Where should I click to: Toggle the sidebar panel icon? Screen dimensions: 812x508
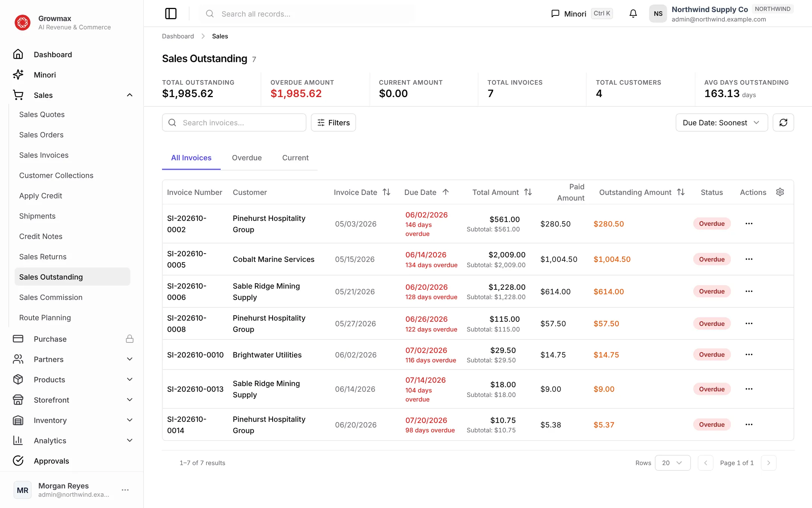(x=171, y=14)
